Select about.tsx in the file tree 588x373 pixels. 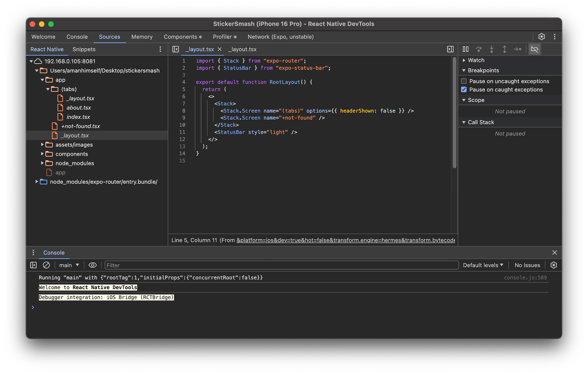(79, 107)
